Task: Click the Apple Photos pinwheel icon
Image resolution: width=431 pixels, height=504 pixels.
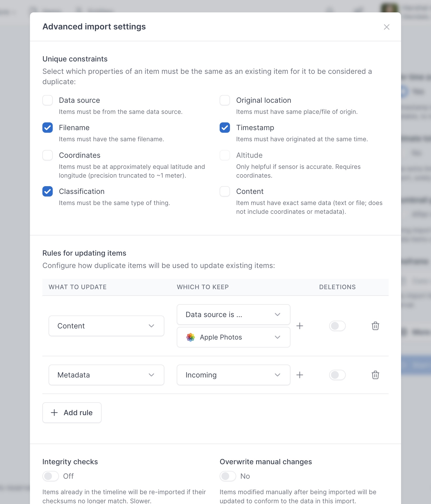Action: coord(191,337)
